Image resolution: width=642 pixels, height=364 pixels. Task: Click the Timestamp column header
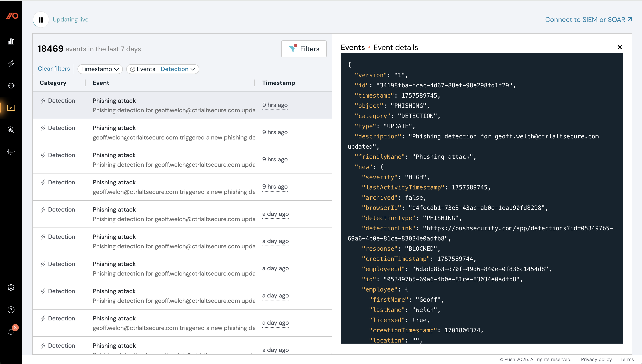(279, 83)
